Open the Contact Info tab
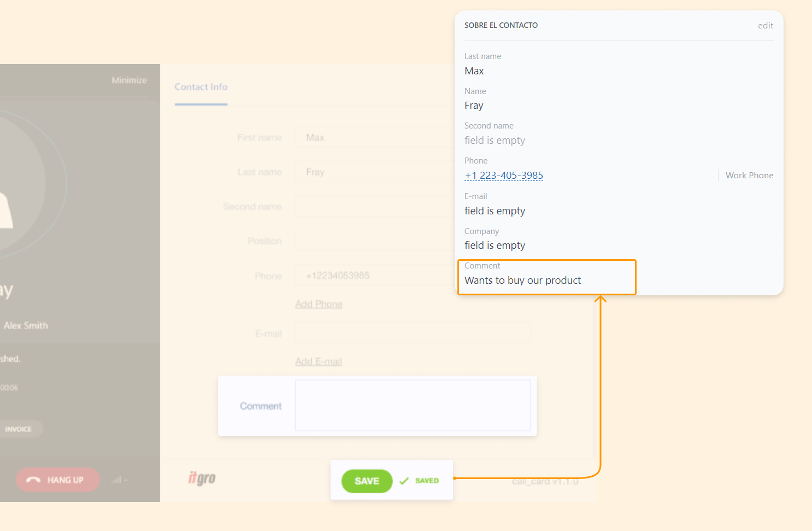 point(201,87)
